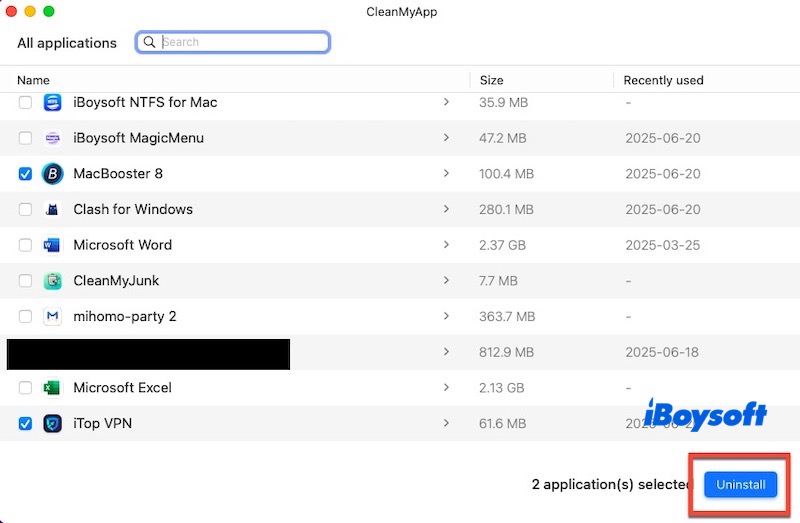Uncheck the MacBooster 8 checkbox
The height and width of the screenshot is (523, 800).
pos(25,174)
